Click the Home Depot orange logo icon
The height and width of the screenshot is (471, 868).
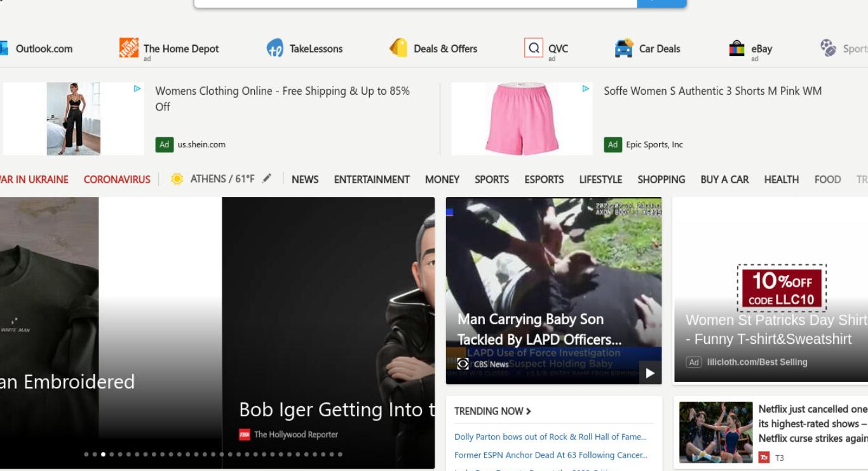129,48
